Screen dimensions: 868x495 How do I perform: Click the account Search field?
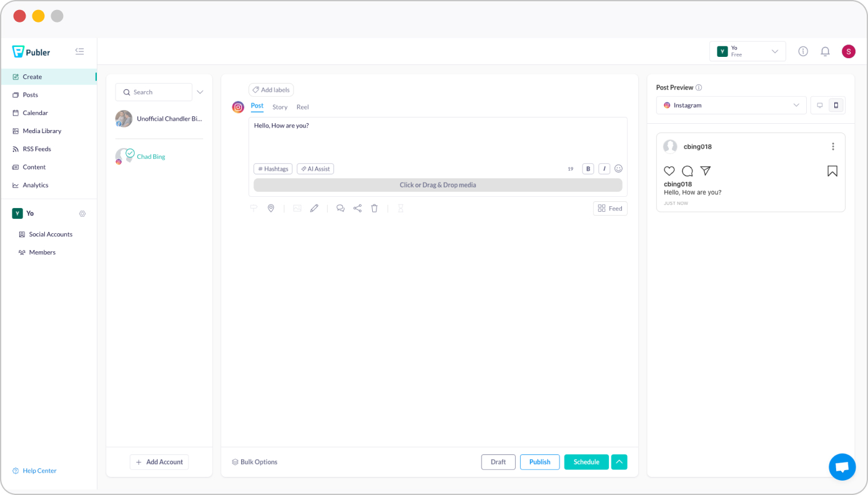[x=154, y=92]
